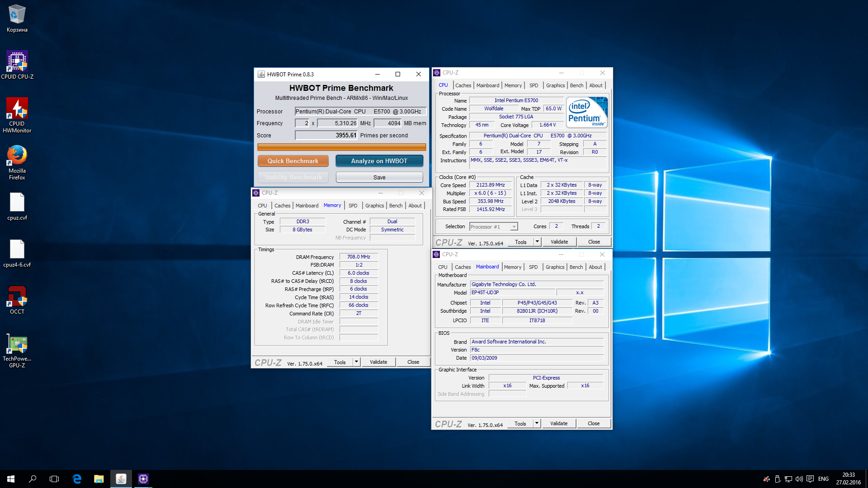Click the DRAM Frequency 708.0 MHz value
Viewport: 868px width, 488px height.
point(359,257)
